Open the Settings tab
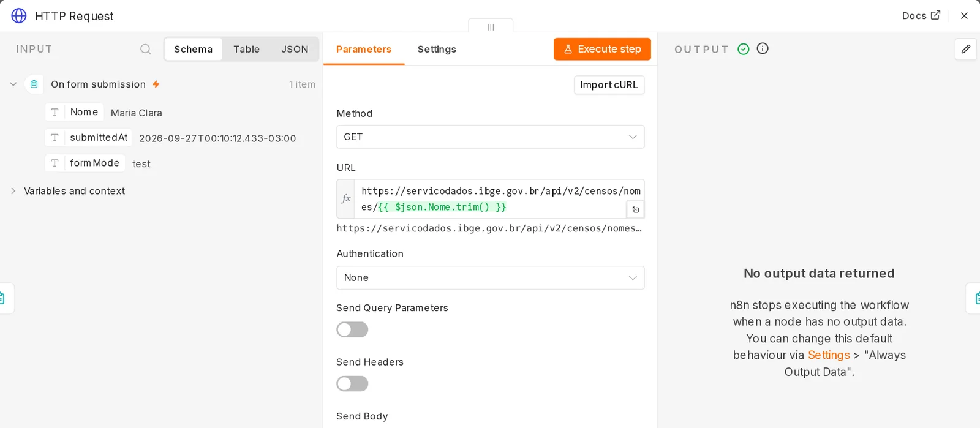Image resolution: width=980 pixels, height=428 pixels. pos(437,49)
